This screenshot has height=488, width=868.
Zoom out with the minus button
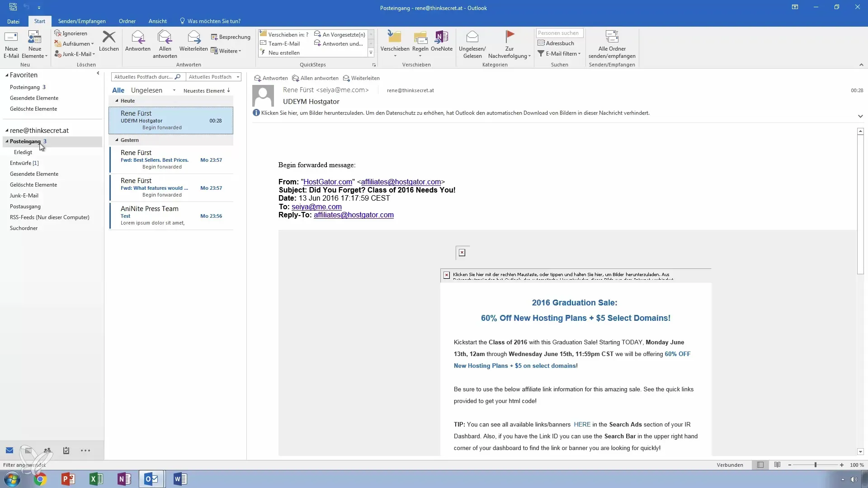tap(790, 465)
